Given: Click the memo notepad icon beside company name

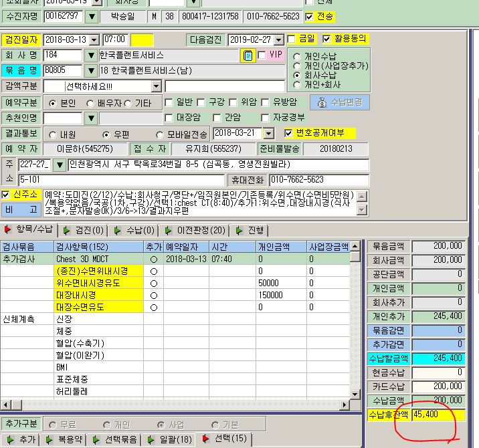Looking at the screenshot, I should pyautogui.click(x=248, y=55).
